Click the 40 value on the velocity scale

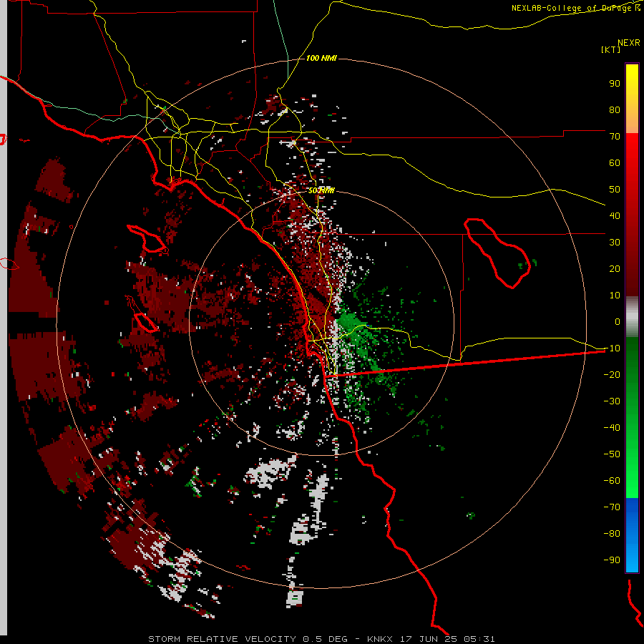[x=615, y=215]
